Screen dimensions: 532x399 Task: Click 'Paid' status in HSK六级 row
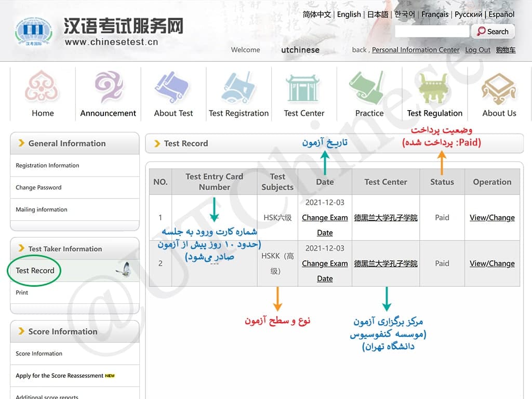(x=442, y=218)
